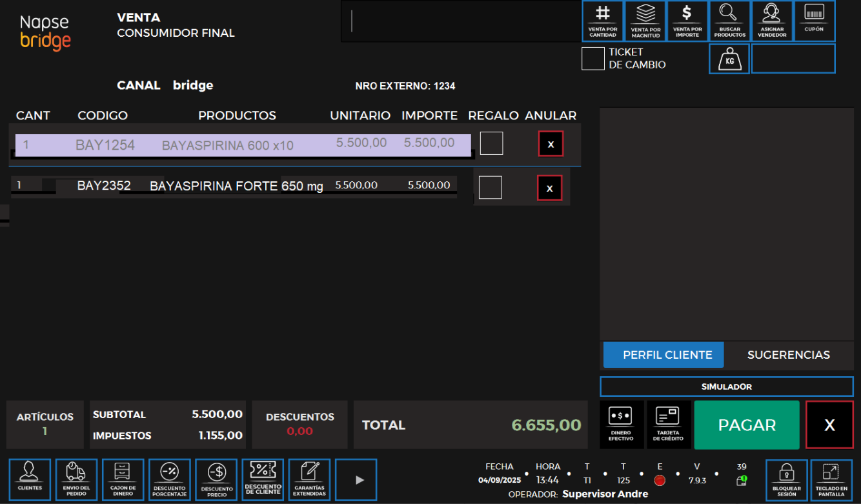
Task: Open the Cupón barcode button
Action: click(x=815, y=21)
